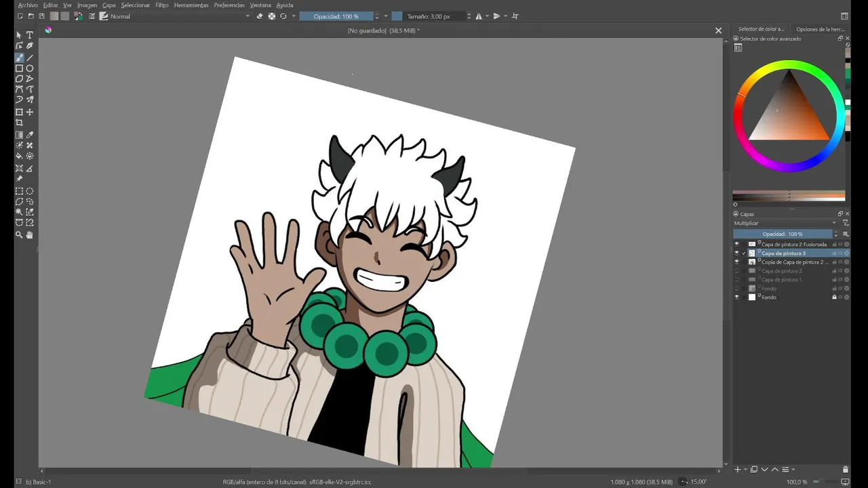Hide the Capa de pintura 2 Fusionada layer
868x488 pixels.
click(x=737, y=244)
